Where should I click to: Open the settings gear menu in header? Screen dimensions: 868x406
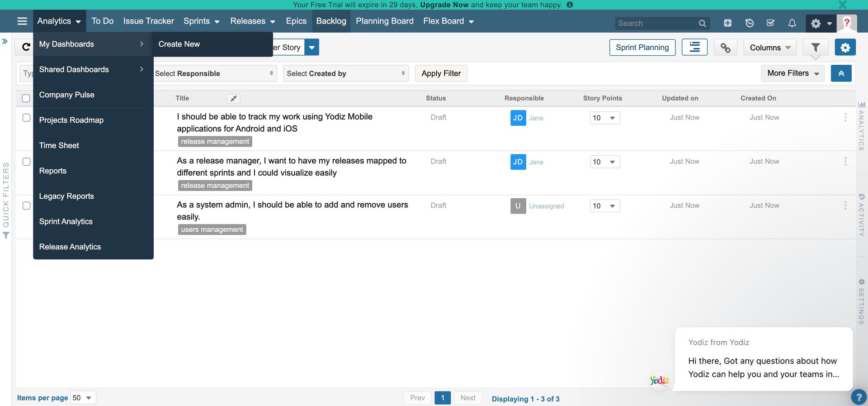coord(821,23)
